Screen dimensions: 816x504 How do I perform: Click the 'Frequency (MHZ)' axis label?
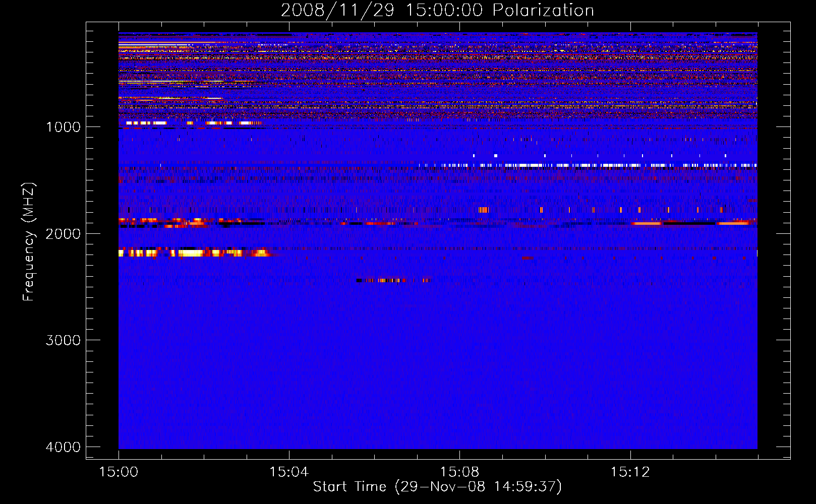point(29,242)
